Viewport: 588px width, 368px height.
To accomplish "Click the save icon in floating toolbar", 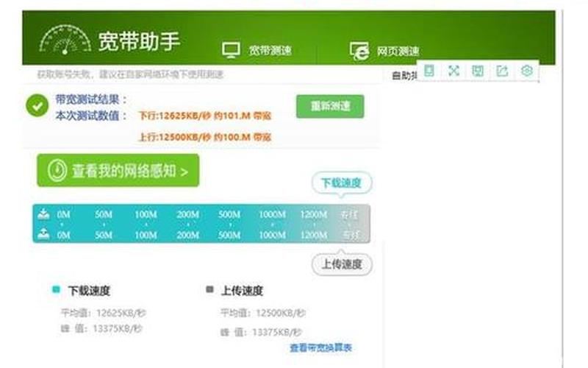I will click(x=478, y=71).
